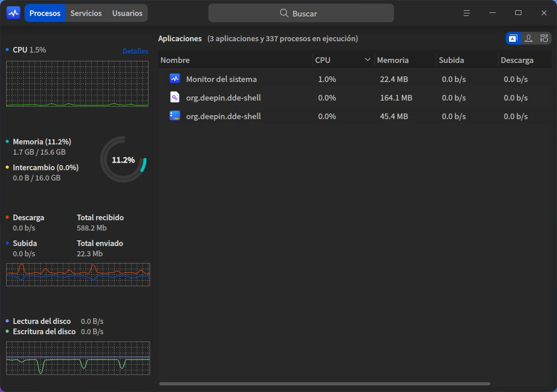Click the Lectura del disco label
This screenshot has width=557, height=392.
[x=42, y=321]
